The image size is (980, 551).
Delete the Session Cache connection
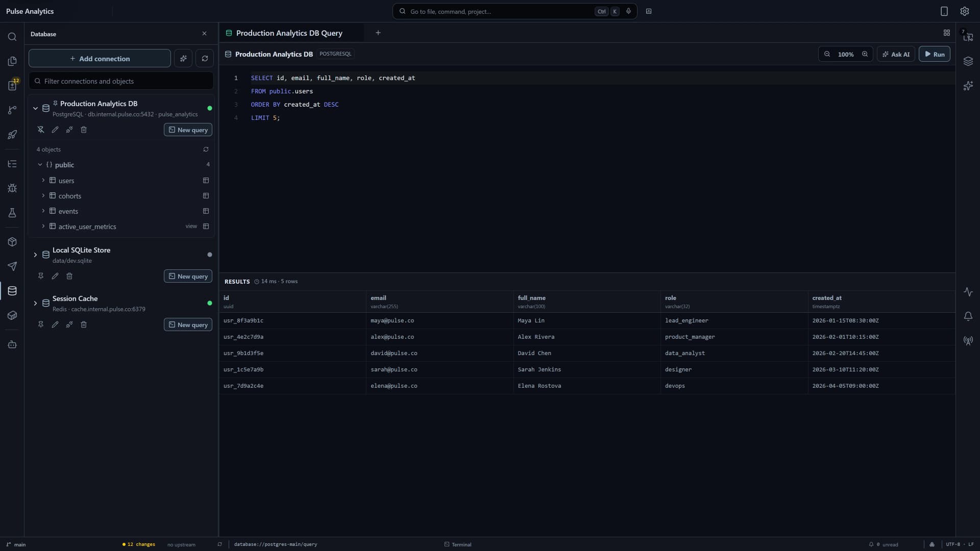click(x=84, y=324)
